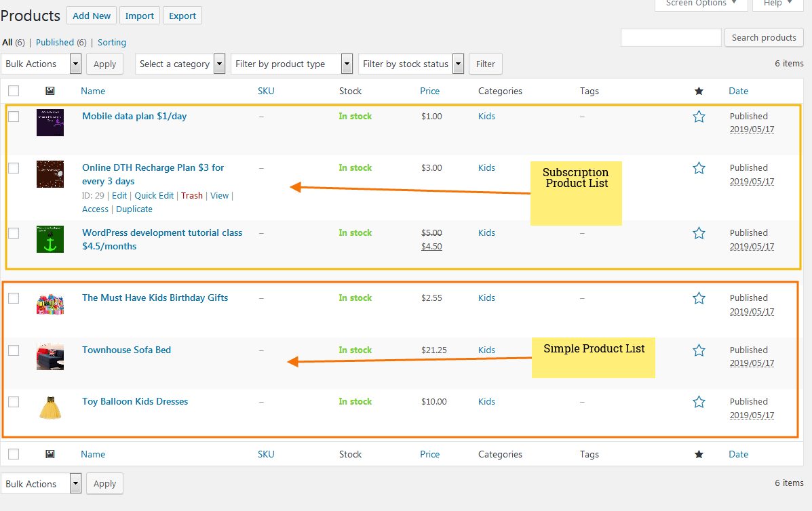Screen dimensions: 812x511
Task: Open the Sorting view link
Action: point(112,42)
